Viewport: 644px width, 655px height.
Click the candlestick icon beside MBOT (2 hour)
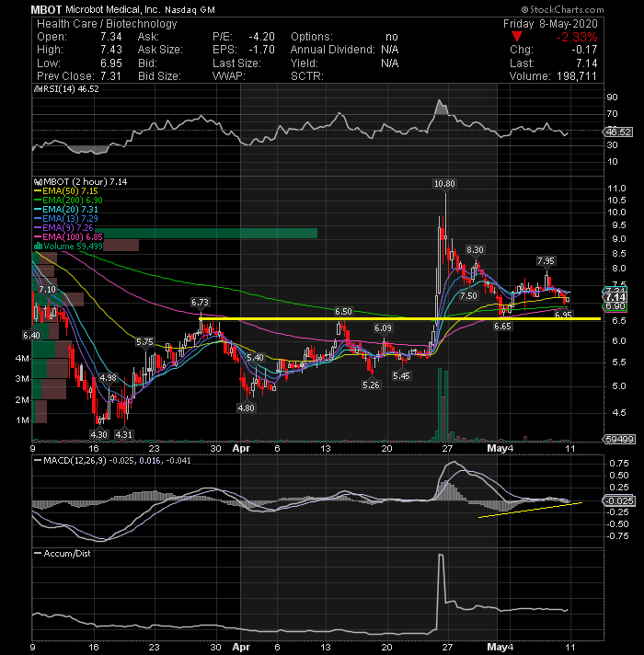(x=38, y=182)
